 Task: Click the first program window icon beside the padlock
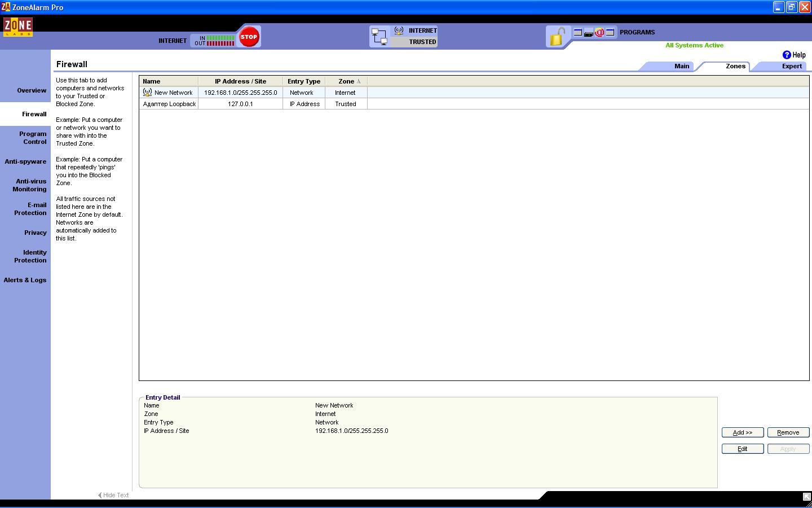[x=578, y=33]
